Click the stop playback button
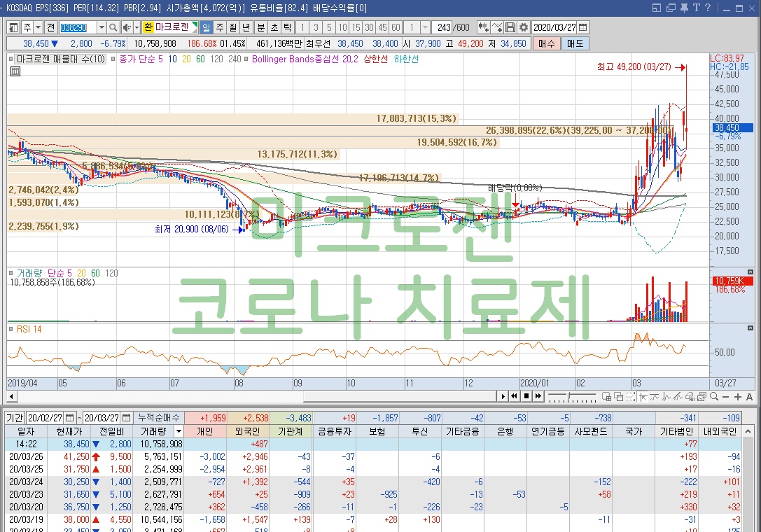This screenshot has width=761, height=532. (x=526, y=396)
